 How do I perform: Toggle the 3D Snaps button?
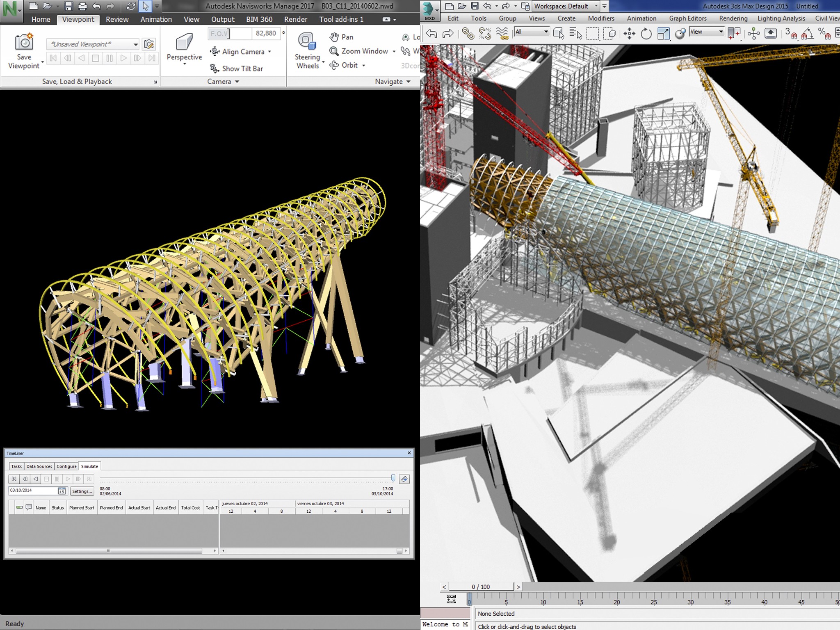click(x=791, y=33)
